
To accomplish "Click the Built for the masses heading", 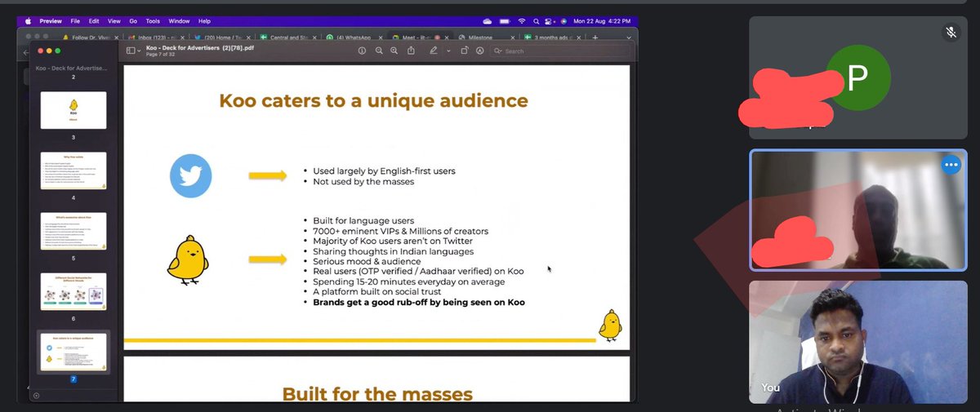I will coord(377,394).
